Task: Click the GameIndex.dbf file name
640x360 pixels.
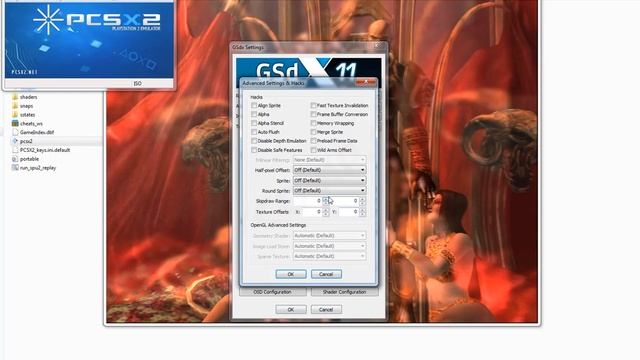Action: [37, 133]
